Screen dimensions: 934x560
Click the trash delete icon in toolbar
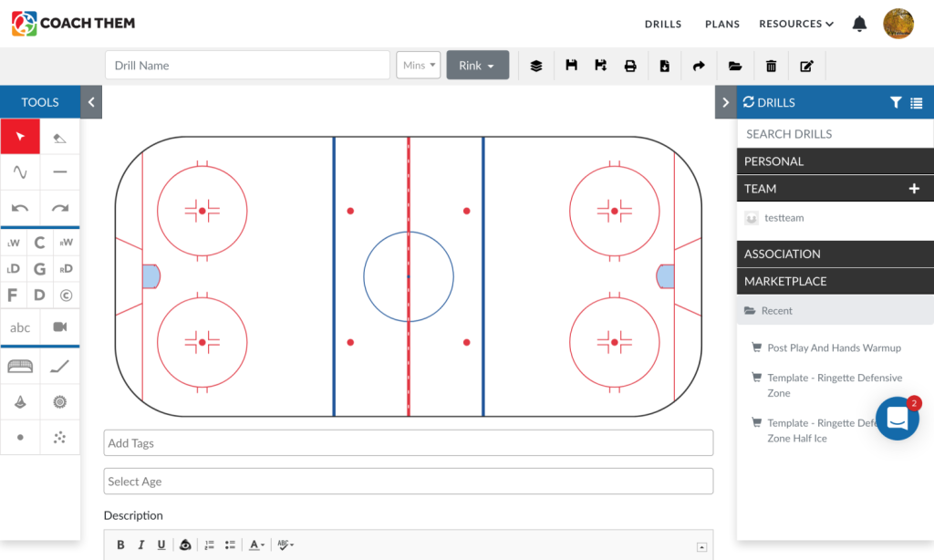(772, 66)
